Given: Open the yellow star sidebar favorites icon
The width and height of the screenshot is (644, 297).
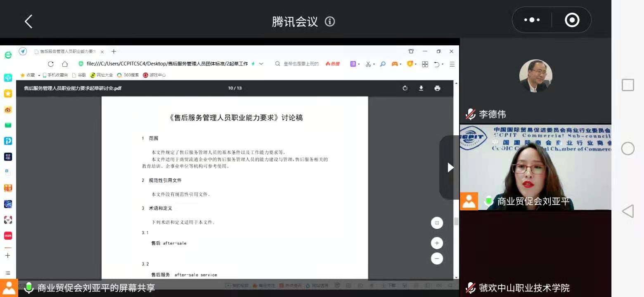Looking at the screenshot, I should point(8,94).
